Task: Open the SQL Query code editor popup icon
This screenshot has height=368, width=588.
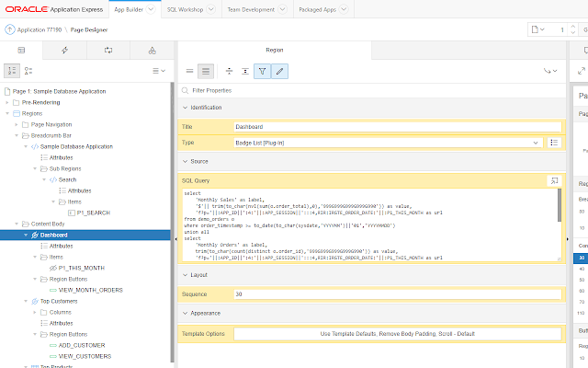Action: coord(554,180)
